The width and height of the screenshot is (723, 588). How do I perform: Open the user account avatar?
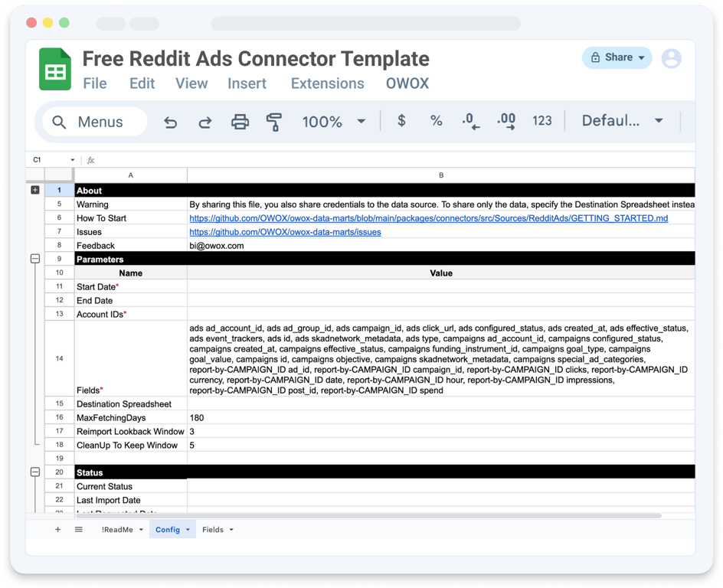click(672, 58)
